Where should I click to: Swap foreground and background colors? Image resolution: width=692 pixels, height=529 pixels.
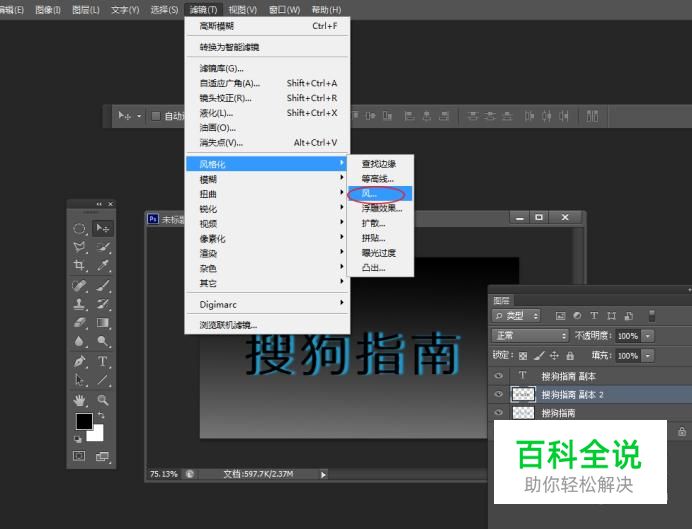pos(101,415)
